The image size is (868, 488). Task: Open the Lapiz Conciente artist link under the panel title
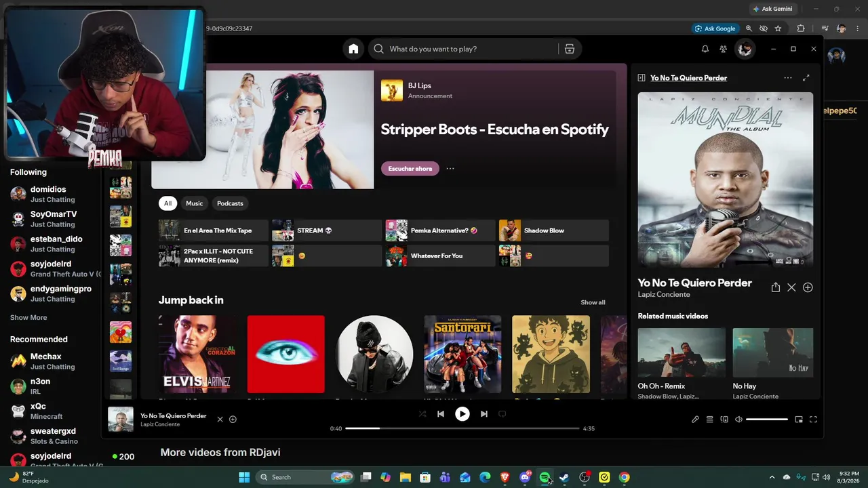664,295
